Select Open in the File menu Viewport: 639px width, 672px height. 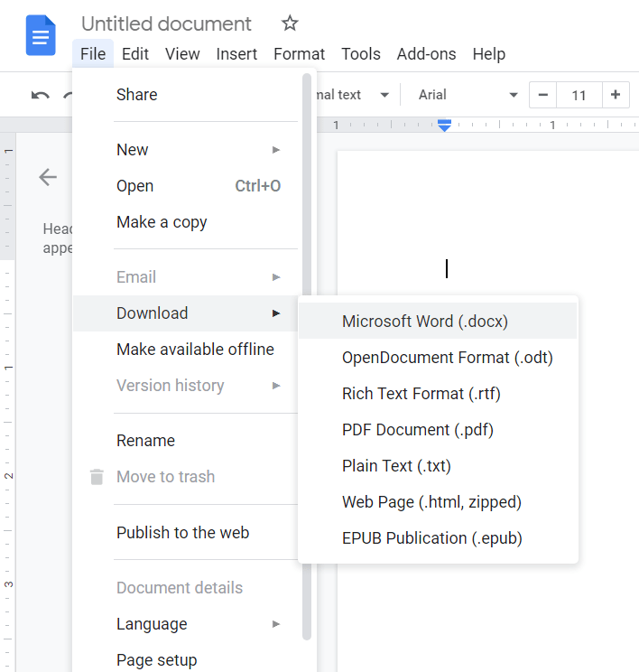click(185, 186)
